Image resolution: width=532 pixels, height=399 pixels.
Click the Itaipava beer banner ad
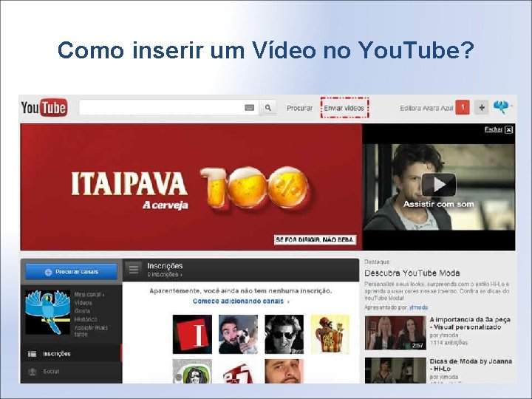191,187
